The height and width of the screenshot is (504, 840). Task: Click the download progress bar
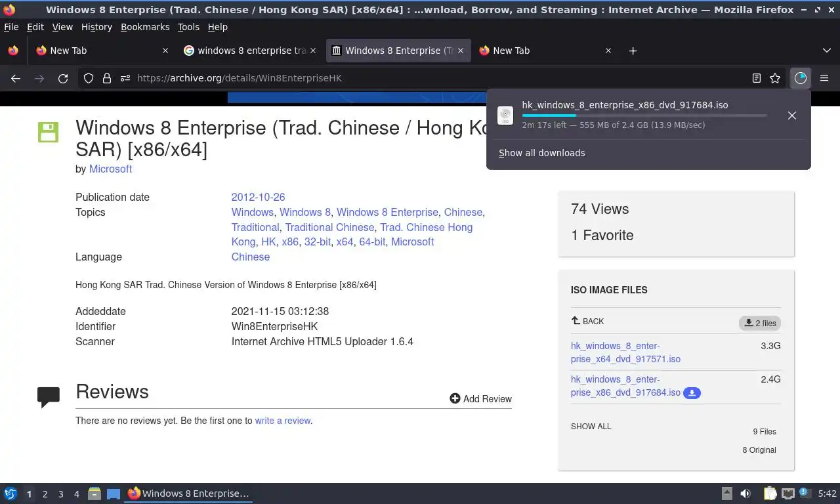(x=644, y=115)
